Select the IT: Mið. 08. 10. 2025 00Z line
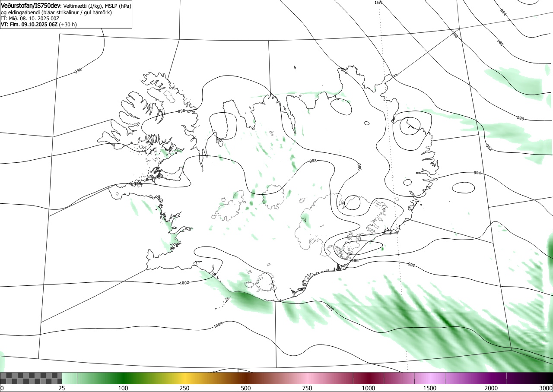Viewport: 553px width, 392px height. (x=30, y=19)
